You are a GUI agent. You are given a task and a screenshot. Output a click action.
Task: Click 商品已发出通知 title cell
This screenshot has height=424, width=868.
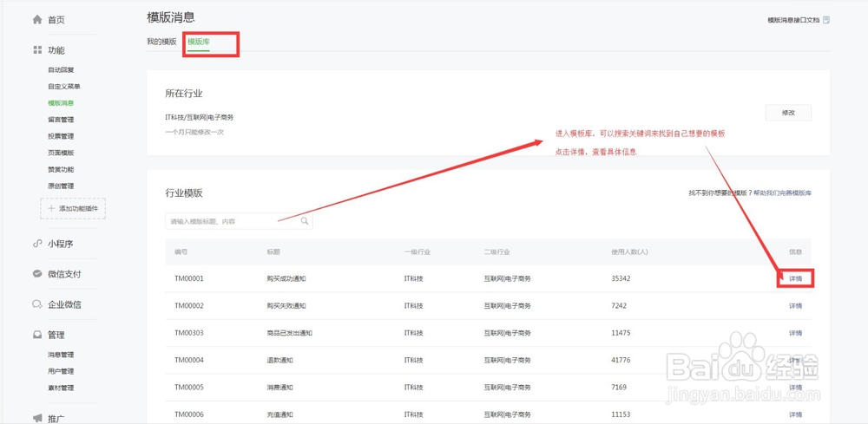[290, 333]
